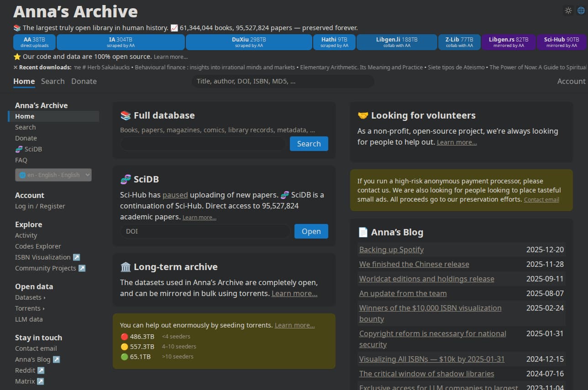Click DNA icon beside SciDB in sidebar

tap(19, 149)
